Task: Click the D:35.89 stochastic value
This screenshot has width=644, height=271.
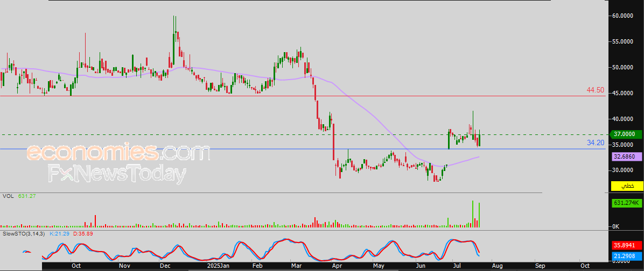Action: tap(82, 234)
